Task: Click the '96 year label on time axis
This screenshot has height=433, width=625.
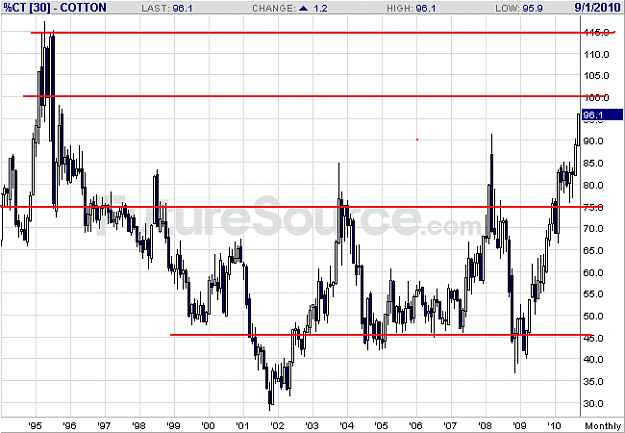Action: (69, 425)
